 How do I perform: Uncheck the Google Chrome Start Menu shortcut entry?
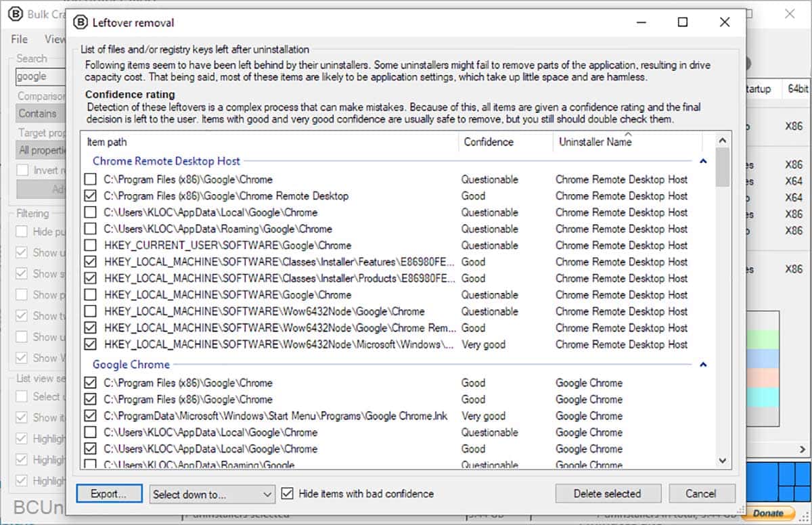tap(90, 415)
